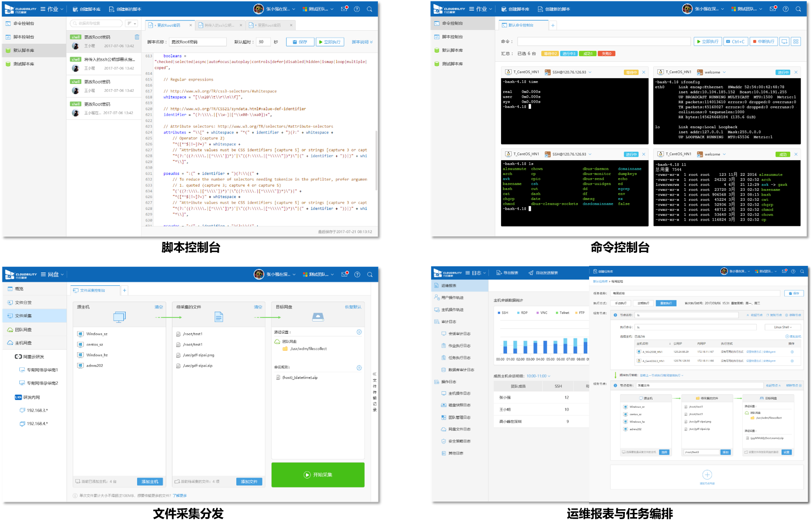Toggle the SSH series in chart legend
The width and height of the screenshot is (812, 528).
pyautogui.click(x=502, y=313)
